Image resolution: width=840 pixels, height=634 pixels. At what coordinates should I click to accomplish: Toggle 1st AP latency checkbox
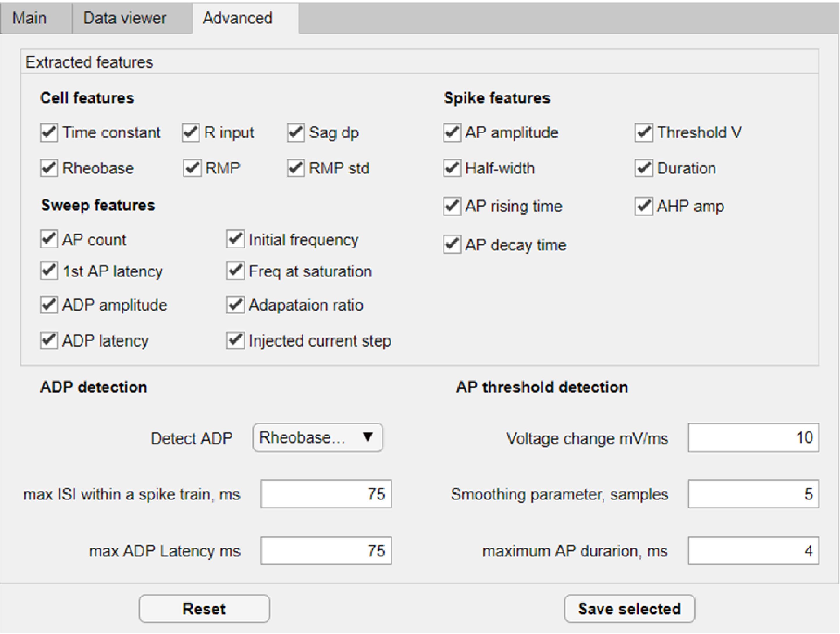coord(49,271)
